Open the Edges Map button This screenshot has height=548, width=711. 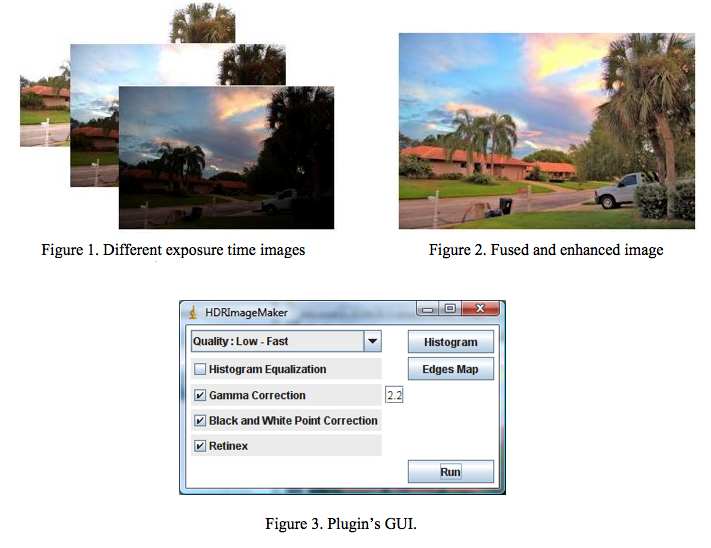tap(450, 369)
